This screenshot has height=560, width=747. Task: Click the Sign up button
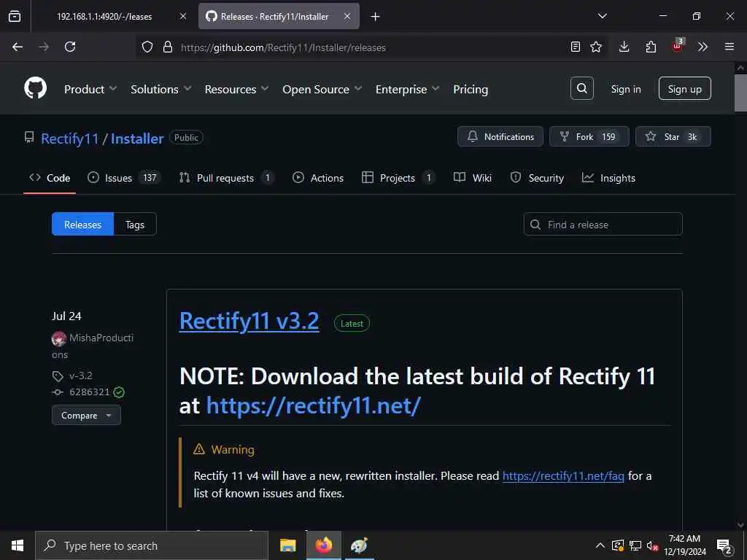click(684, 88)
